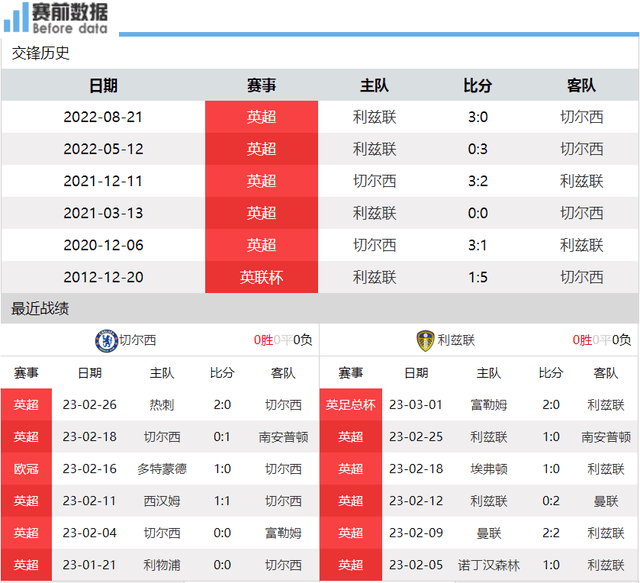Click 南安普顿 in Chelsea's 23-02-18 row

pyautogui.click(x=283, y=437)
